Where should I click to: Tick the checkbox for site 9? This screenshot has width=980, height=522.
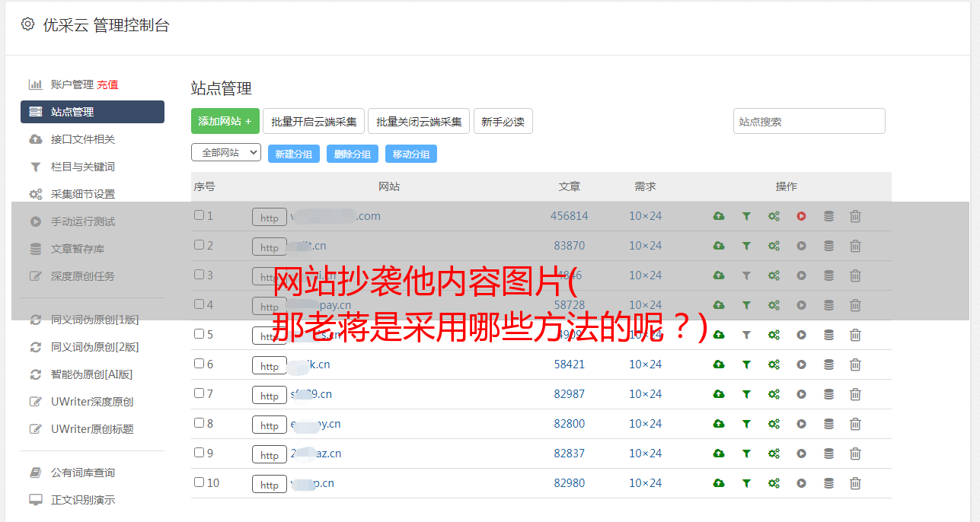(x=199, y=453)
